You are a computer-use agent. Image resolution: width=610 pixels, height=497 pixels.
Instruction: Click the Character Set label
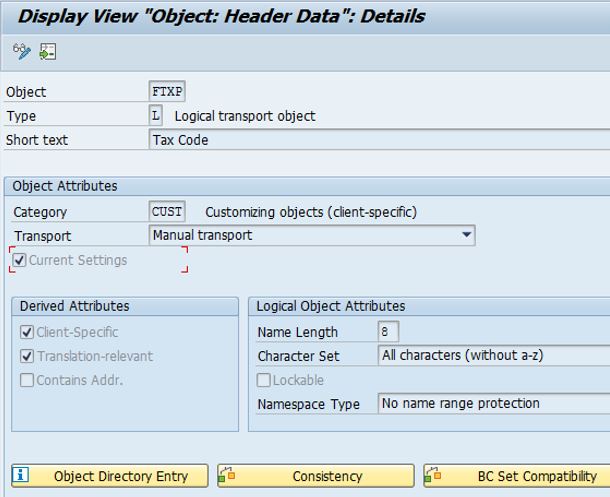point(299,356)
